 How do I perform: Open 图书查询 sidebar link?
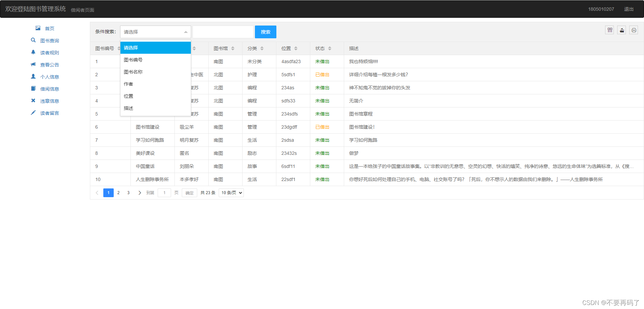click(50, 41)
